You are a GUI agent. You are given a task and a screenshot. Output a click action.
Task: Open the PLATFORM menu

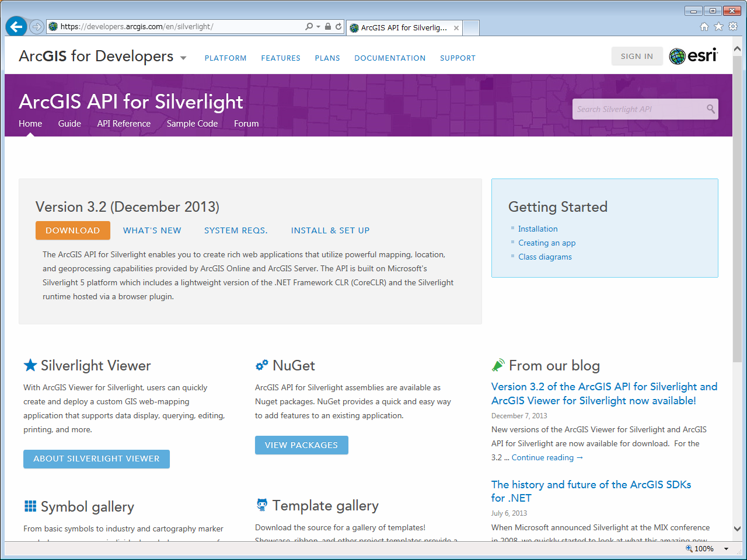[225, 58]
